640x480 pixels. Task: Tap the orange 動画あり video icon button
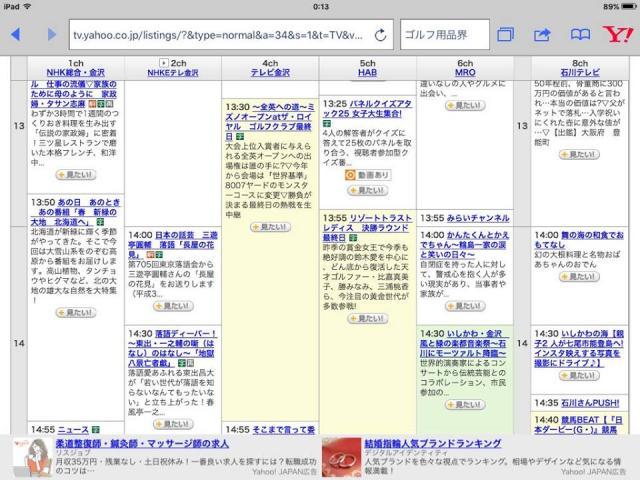coord(368,175)
